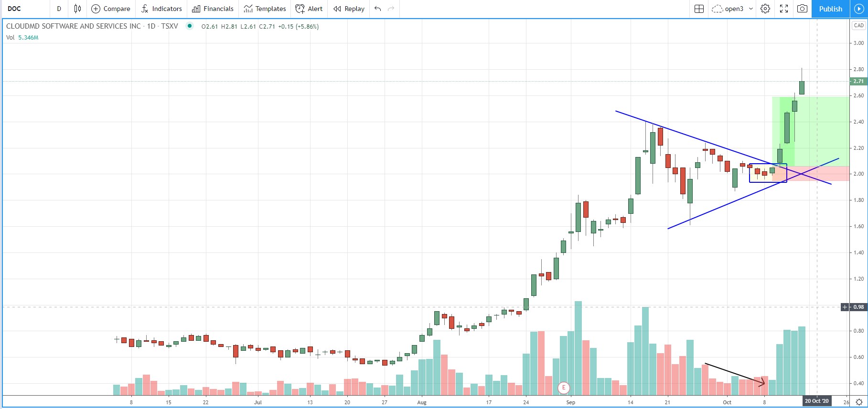Viewport: 868px width, 409px height.
Task: Open the chart layout grid selector
Action: pyautogui.click(x=699, y=9)
